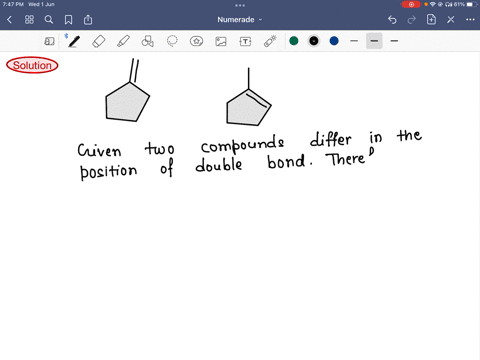This screenshot has width=480, height=360.
Task: Choose the blue pen color
Action: tap(334, 41)
